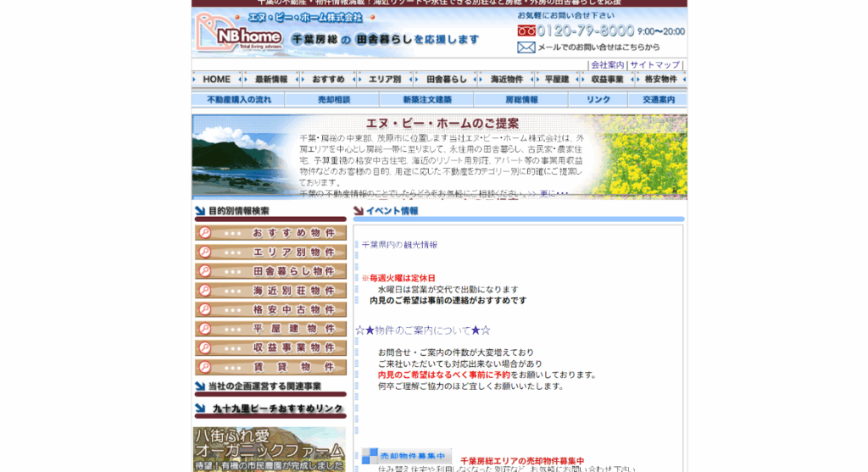Image resolution: width=868 pixels, height=472 pixels.
Task: Click the 売却物件募集中 banner icon
Action: click(x=406, y=456)
